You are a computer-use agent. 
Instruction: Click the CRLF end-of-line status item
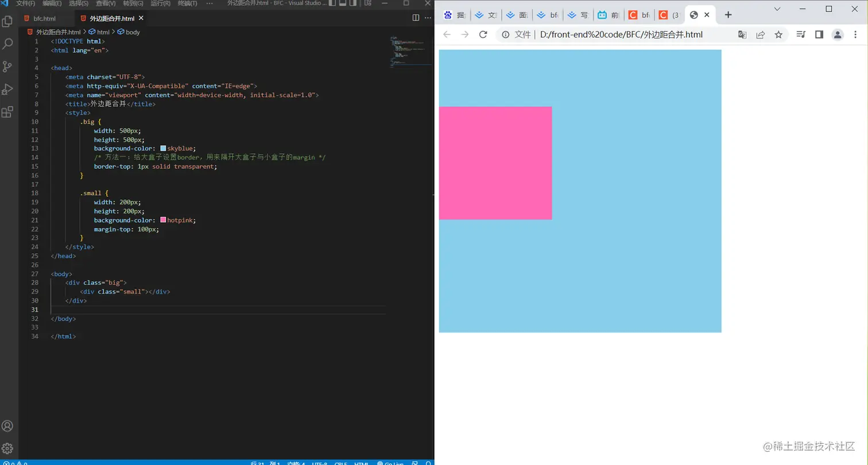(341, 463)
